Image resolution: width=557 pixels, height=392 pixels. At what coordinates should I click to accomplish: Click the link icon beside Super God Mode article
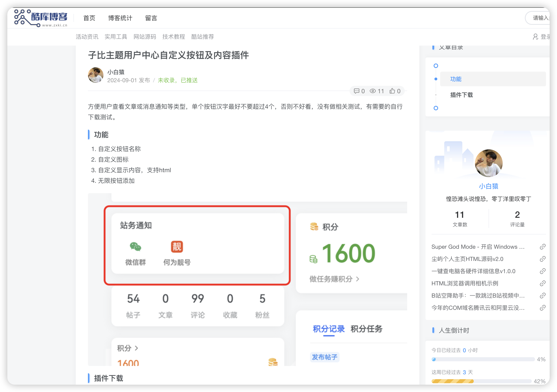[x=543, y=247]
